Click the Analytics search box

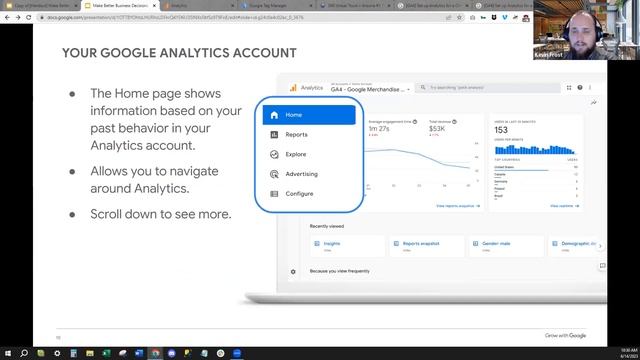coord(488,87)
